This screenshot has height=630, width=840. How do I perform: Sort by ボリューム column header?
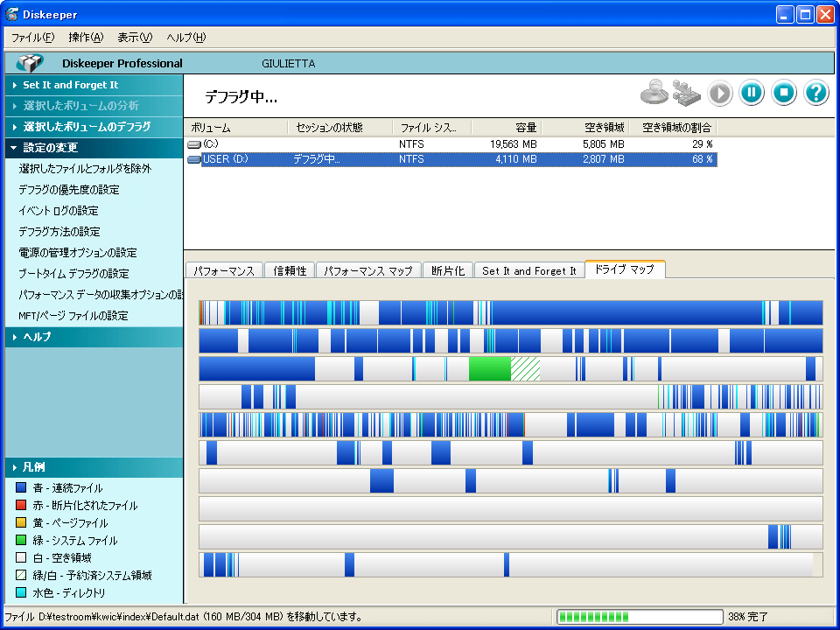click(x=236, y=128)
